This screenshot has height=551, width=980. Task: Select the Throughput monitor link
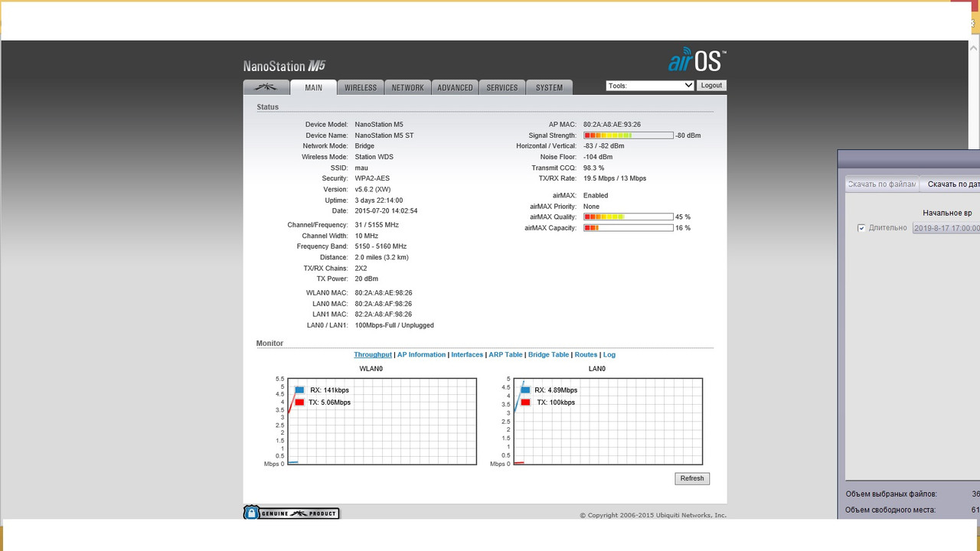click(373, 355)
